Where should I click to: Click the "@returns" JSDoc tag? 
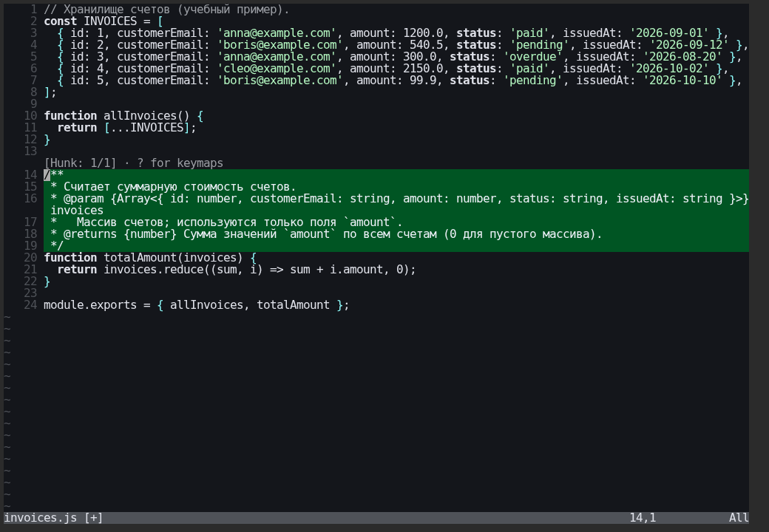(x=90, y=234)
